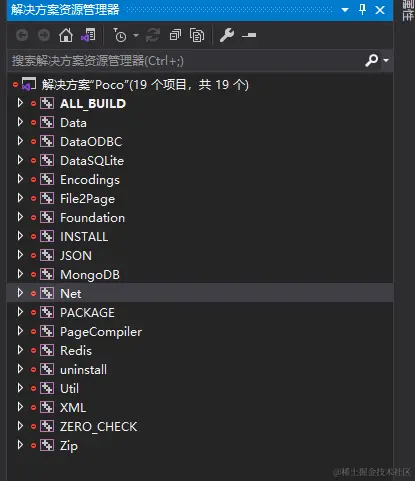Toggle the Preview Selected Items icon

click(x=249, y=35)
